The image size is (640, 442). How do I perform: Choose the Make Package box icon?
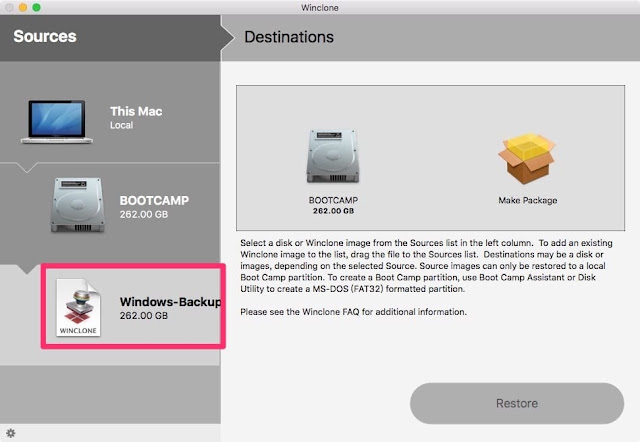527,158
